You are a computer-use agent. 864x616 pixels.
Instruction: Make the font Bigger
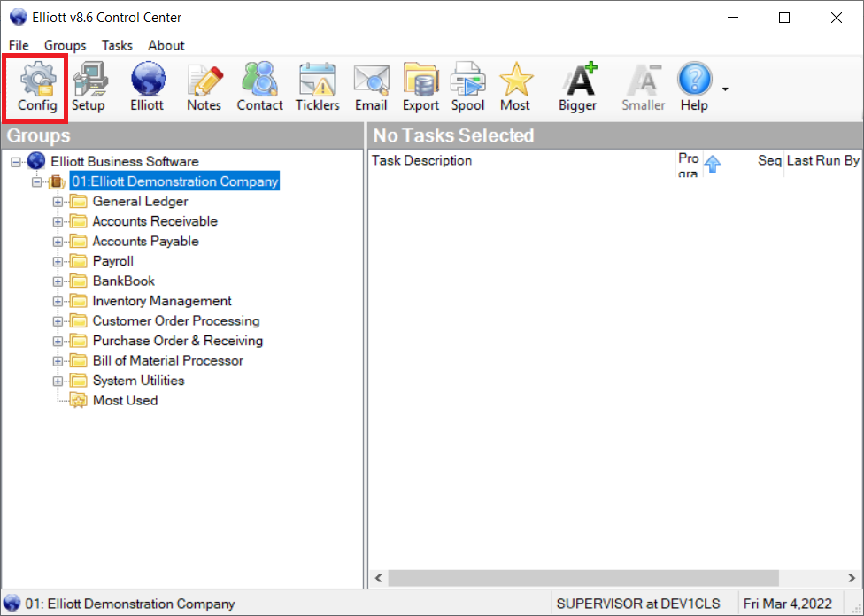[x=577, y=87]
